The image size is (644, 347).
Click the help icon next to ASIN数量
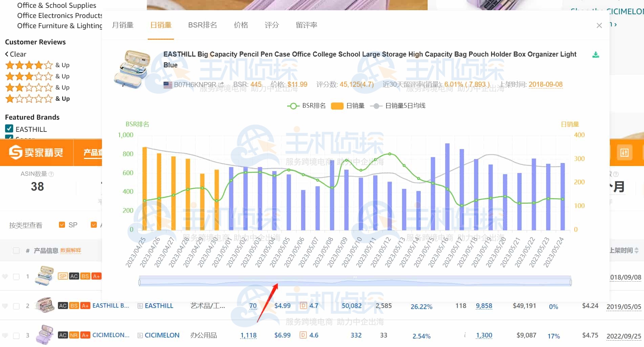pos(51,174)
